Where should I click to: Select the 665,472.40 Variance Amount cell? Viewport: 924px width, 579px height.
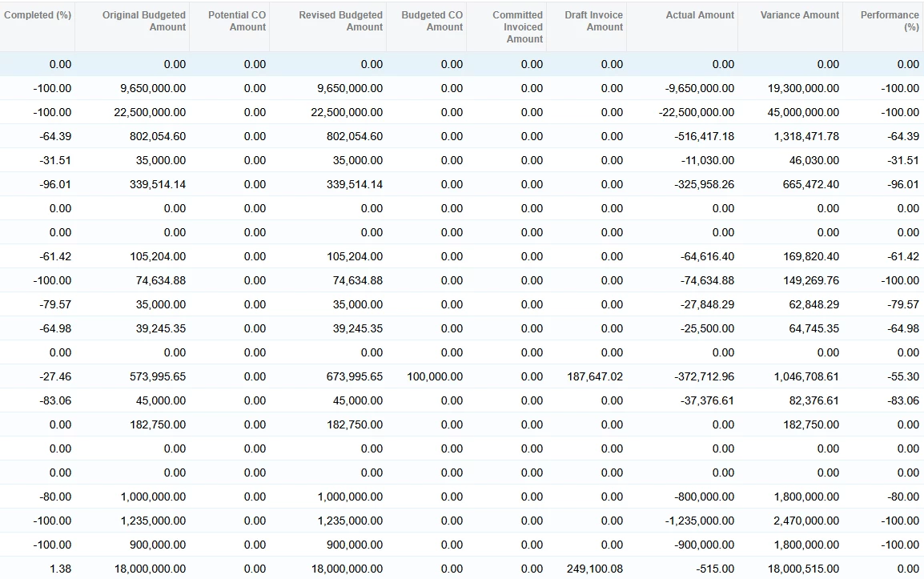point(811,184)
